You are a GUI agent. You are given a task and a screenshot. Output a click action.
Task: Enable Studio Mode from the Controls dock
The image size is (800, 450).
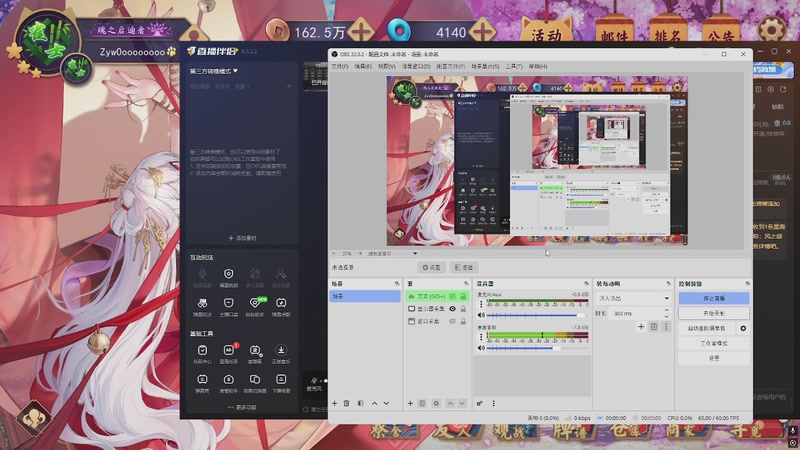click(x=714, y=343)
